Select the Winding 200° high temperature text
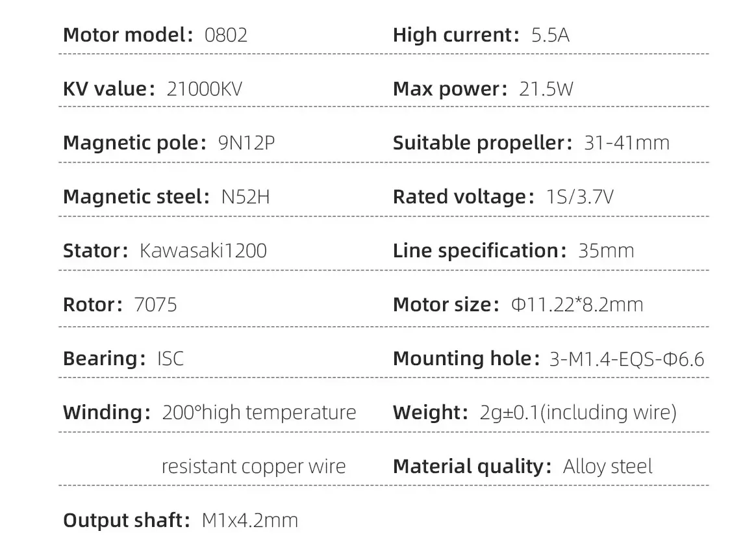 [209, 413]
